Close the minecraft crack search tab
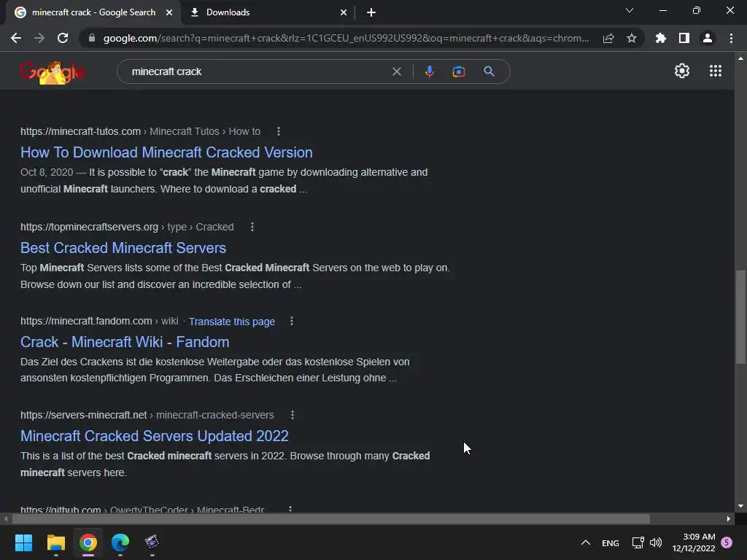Screen dimensions: 747x560 click(x=169, y=12)
